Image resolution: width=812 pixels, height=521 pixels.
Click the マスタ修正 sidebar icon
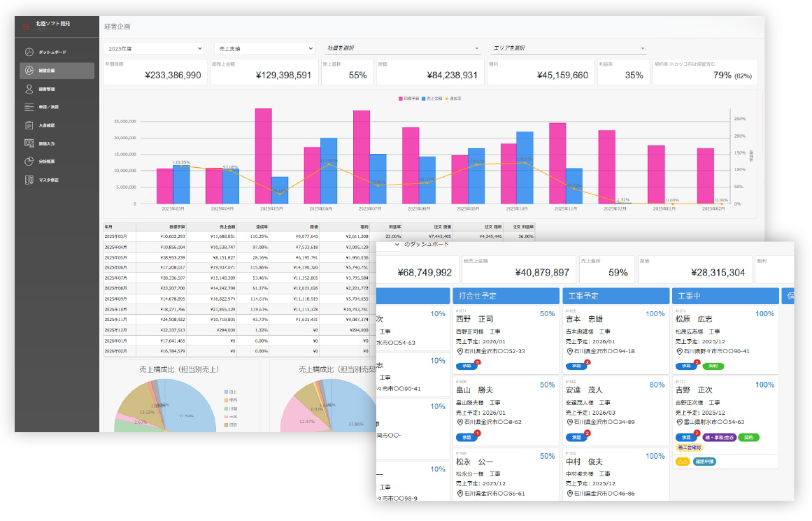tap(29, 180)
